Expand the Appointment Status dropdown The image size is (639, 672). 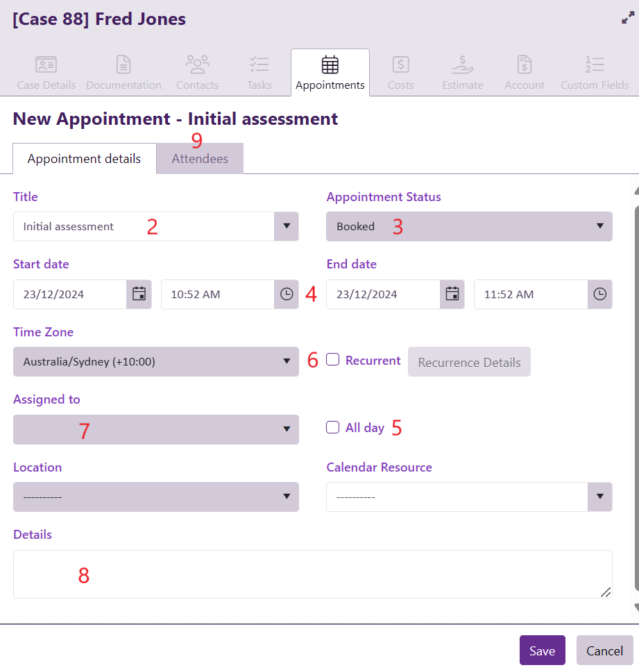469,226
